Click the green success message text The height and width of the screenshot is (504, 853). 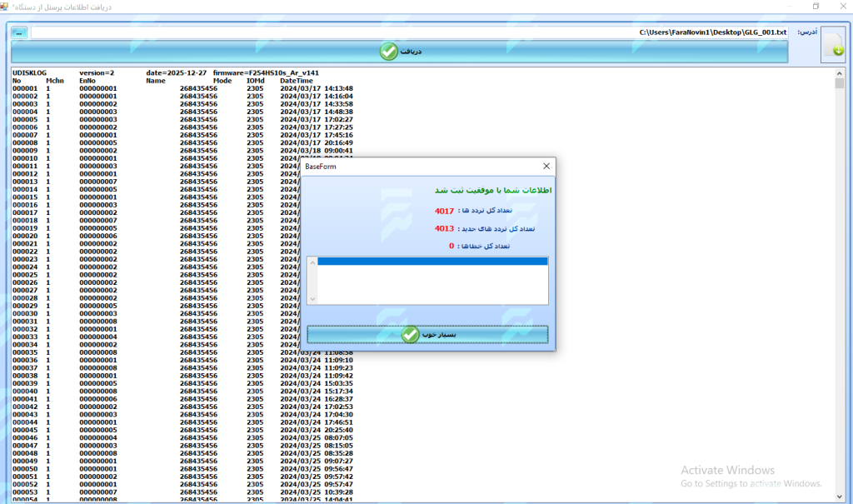[494, 191]
